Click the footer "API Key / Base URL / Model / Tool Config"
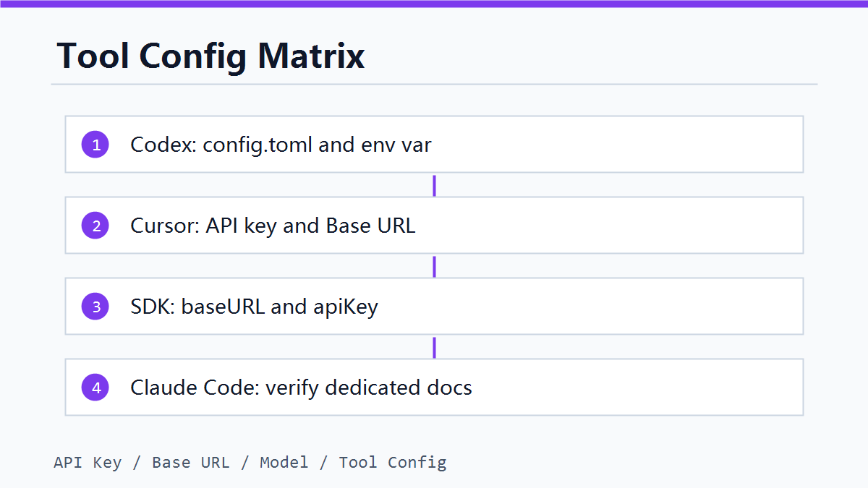This screenshot has height=488, width=868. (x=250, y=462)
